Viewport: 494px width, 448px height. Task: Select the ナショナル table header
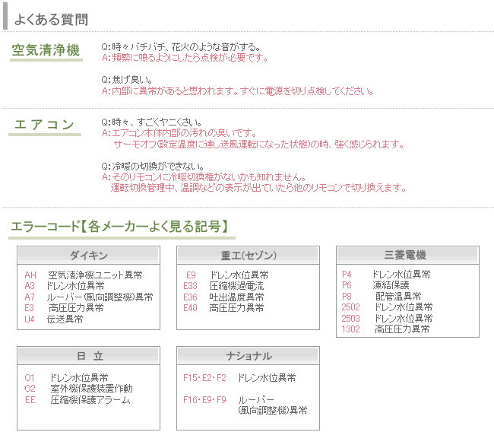point(248,355)
